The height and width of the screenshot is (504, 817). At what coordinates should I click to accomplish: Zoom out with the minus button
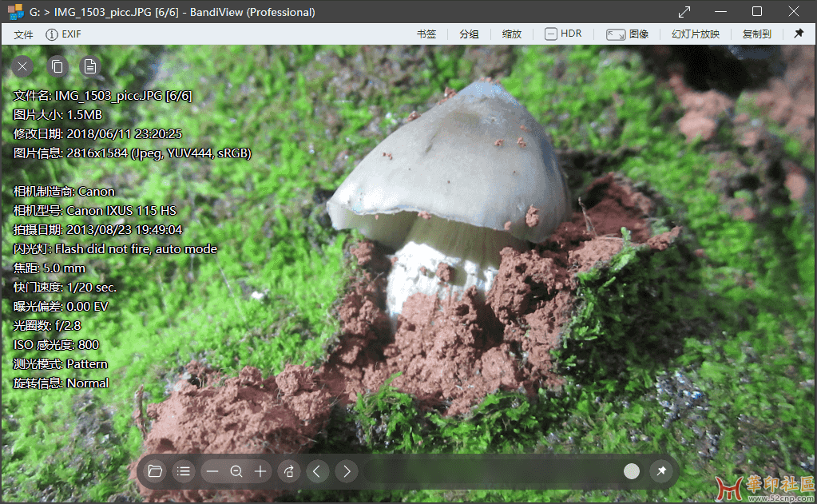[x=212, y=472]
